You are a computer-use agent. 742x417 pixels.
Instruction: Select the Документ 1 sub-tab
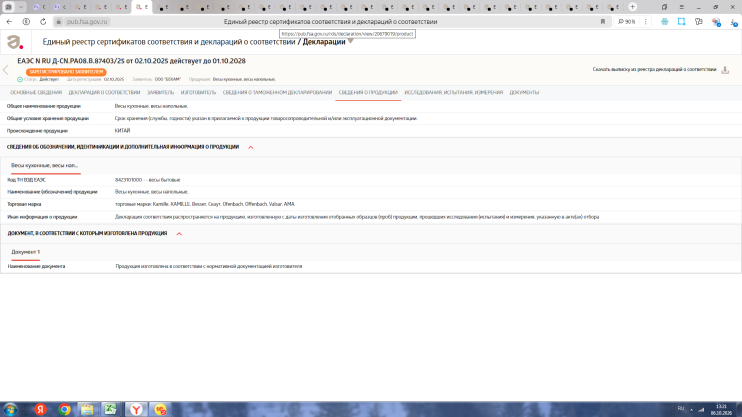[x=26, y=252]
